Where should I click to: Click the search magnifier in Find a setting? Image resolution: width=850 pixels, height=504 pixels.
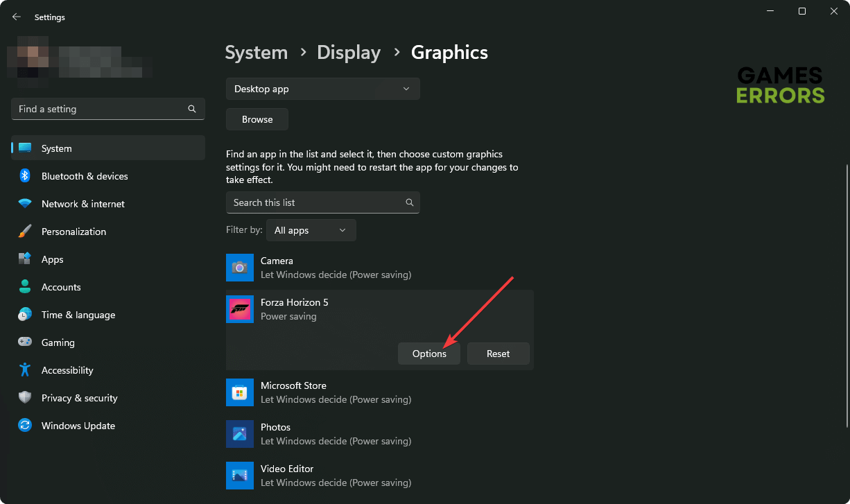(192, 109)
